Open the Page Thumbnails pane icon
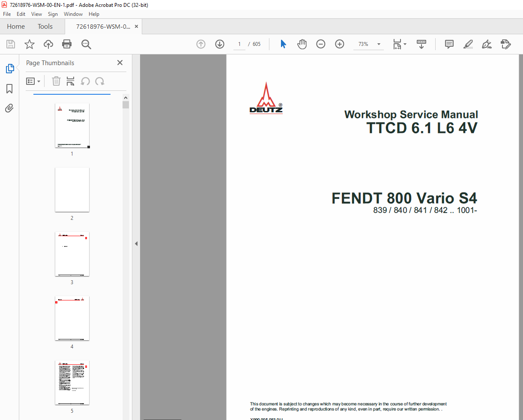The height and width of the screenshot is (420, 523). (9, 69)
